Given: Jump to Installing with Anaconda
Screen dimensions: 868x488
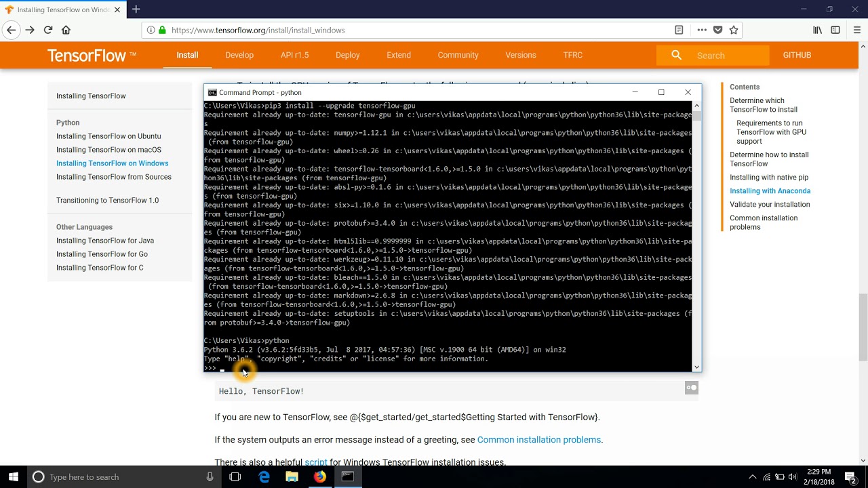Looking at the screenshot, I should 770,191.
